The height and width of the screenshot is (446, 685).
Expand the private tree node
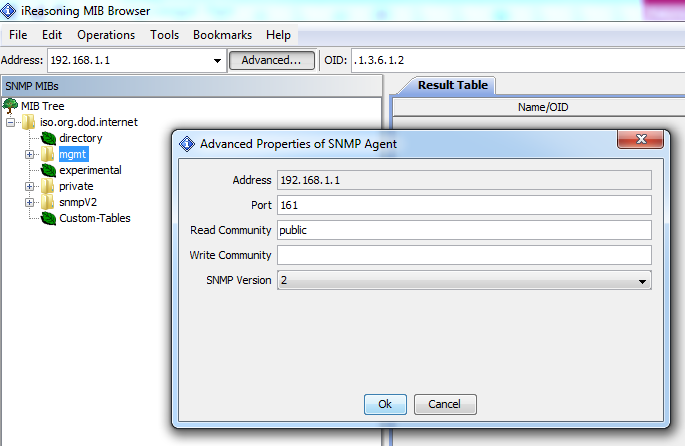[x=30, y=187]
